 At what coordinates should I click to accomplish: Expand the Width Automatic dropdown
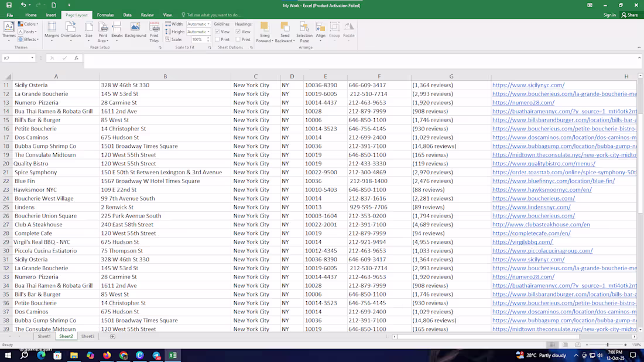pos(208,24)
